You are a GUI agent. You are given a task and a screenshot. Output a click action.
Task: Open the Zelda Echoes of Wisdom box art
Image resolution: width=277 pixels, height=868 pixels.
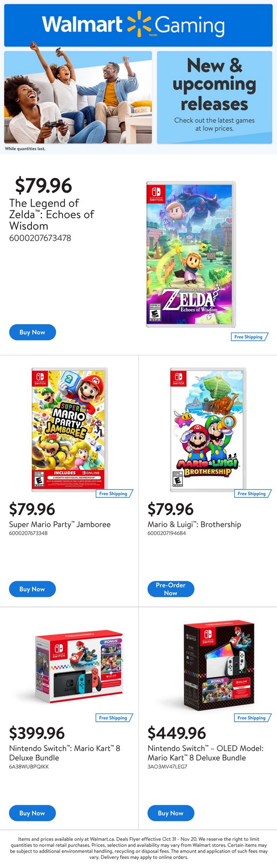coord(191,254)
